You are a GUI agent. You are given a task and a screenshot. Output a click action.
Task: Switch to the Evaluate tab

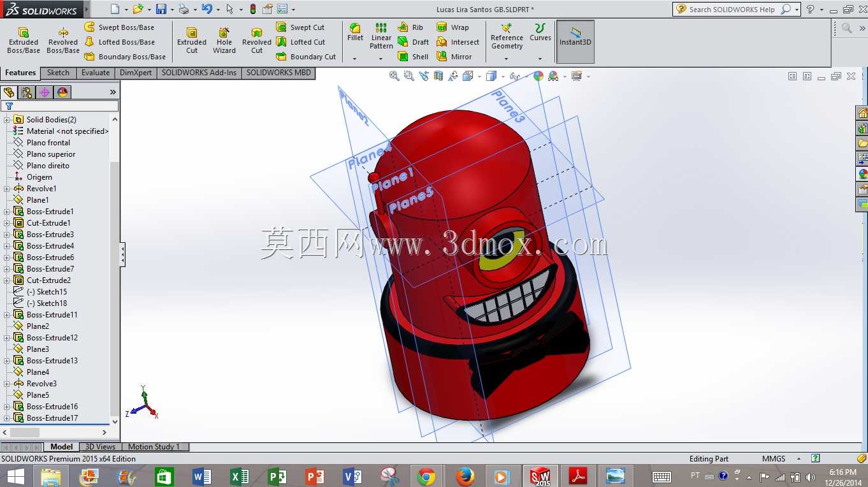coord(96,73)
